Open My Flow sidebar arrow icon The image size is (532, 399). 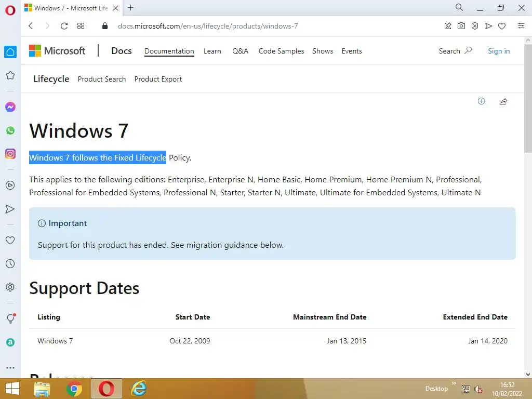pyautogui.click(x=10, y=209)
